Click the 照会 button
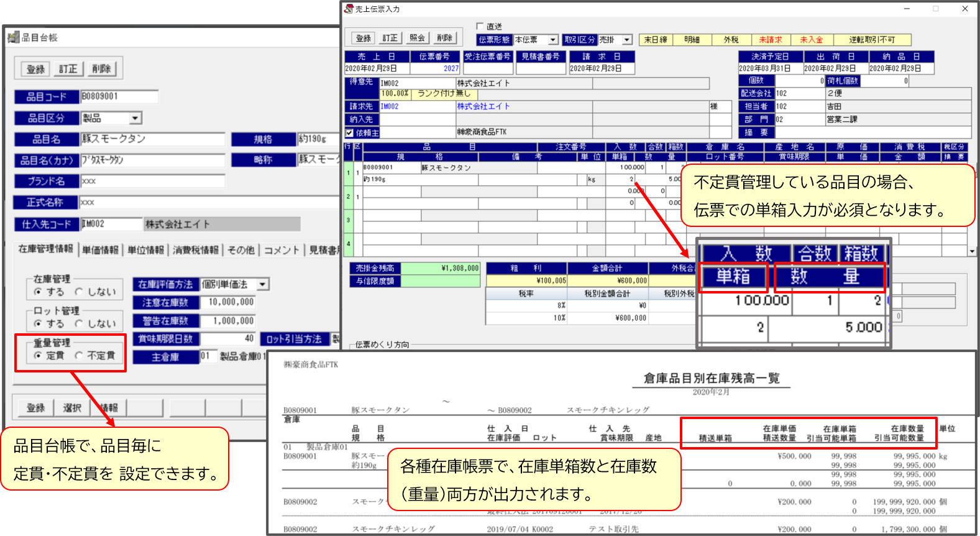The image size is (980, 536). pos(418,39)
